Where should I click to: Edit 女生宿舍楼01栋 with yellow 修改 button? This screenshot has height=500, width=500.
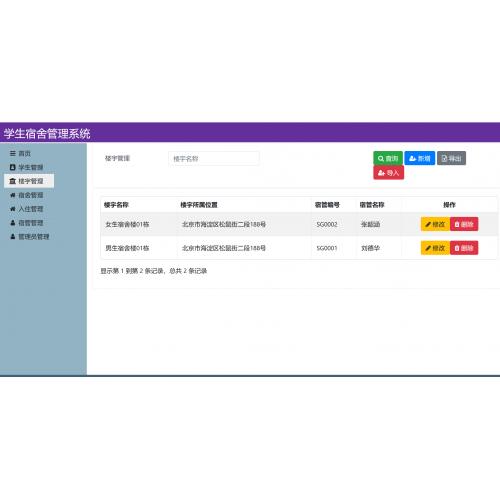(x=435, y=224)
